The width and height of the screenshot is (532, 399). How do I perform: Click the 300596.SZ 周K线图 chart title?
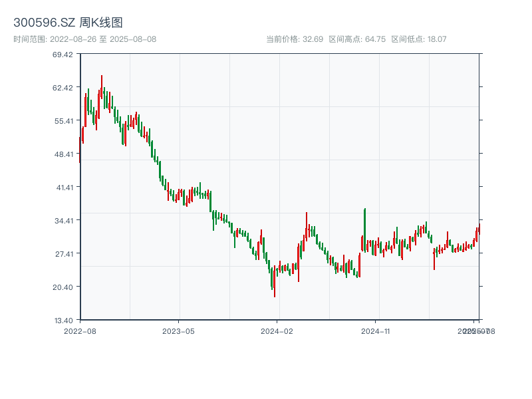(x=68, y=23)
